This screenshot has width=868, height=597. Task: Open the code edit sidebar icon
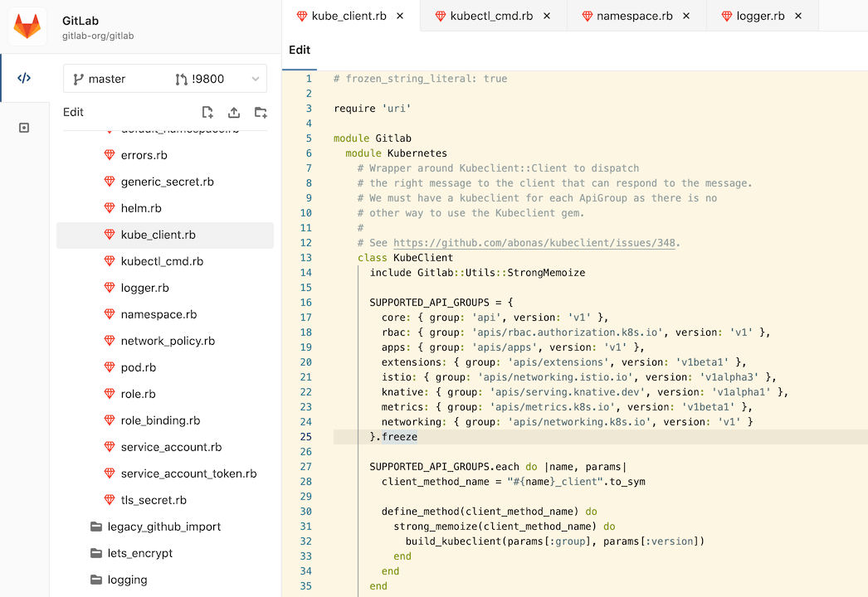pyautogui.click(x=24, y=79)
